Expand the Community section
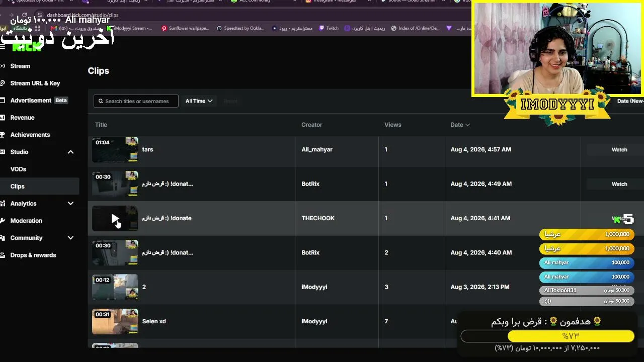 click(x=70, y=238)
